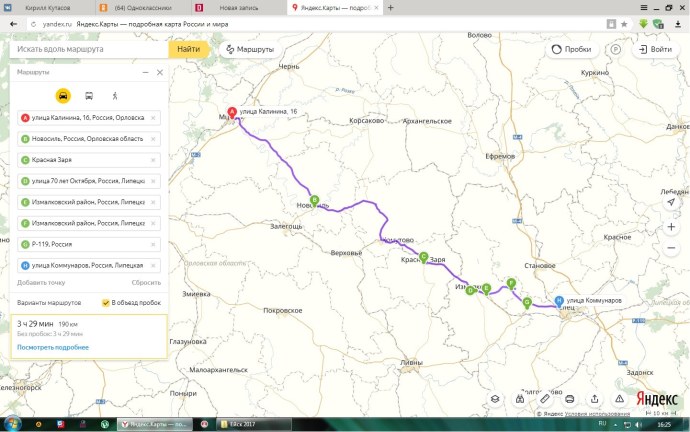Click 'Сбросить' to reset route
The height and width of the screenshot is (432, 690).
[x=146, y=283]
